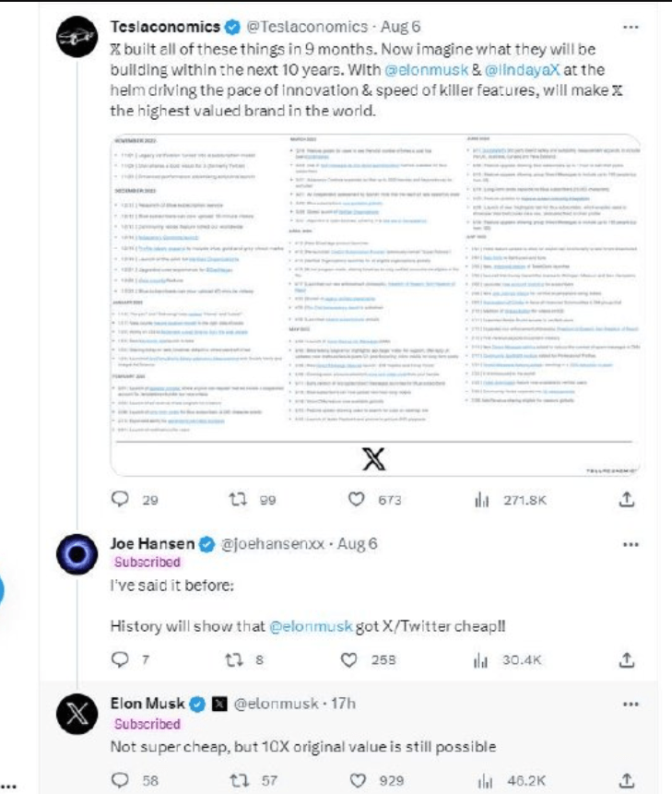The height and width of the screenshot is (794, 672).
Task: Share Elon Musk's reply
Action: click(626, 780)
